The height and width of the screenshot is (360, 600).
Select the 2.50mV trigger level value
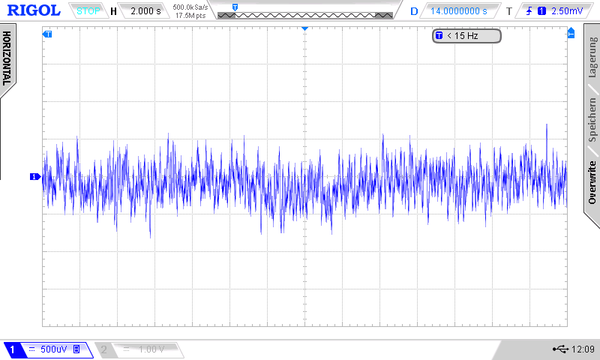(x=567, y=11)
